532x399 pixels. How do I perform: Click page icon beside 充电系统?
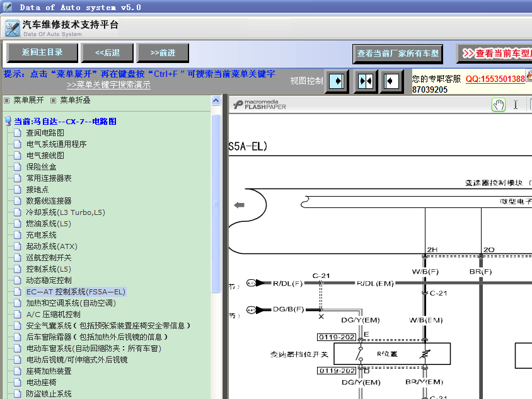[x=18, y=235]
